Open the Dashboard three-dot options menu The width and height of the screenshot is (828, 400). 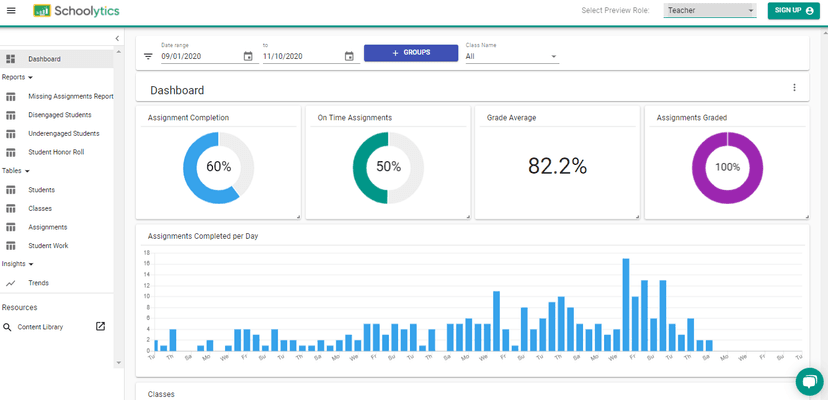794,88
